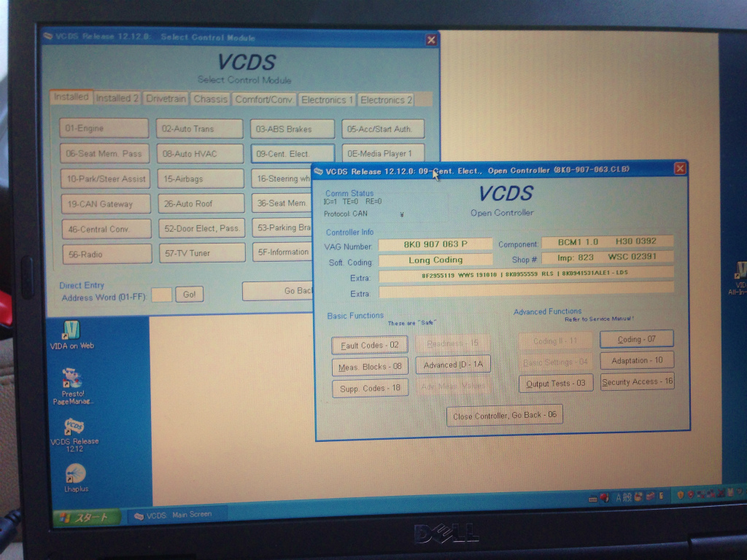The height and width of the screenshot is (560, 747).
Task: Select the 26-Auto Roof module
Action: 201,203
